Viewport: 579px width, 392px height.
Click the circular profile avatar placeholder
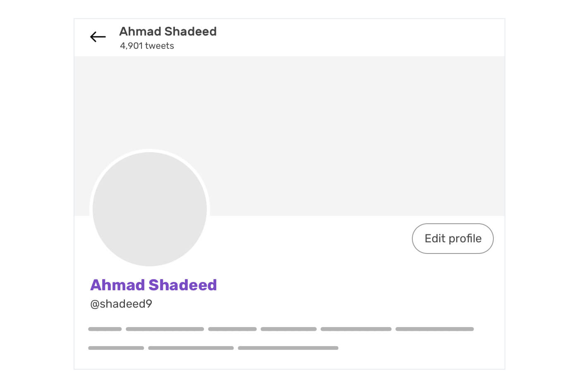click(x=150, y=209)
